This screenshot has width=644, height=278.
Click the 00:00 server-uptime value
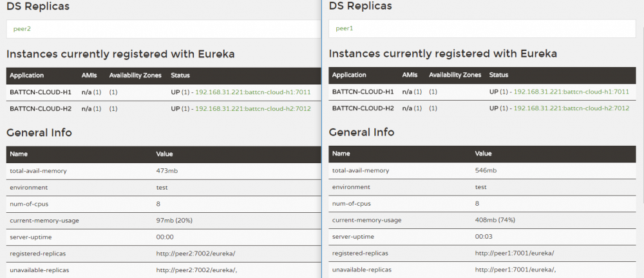pos(165,237)
